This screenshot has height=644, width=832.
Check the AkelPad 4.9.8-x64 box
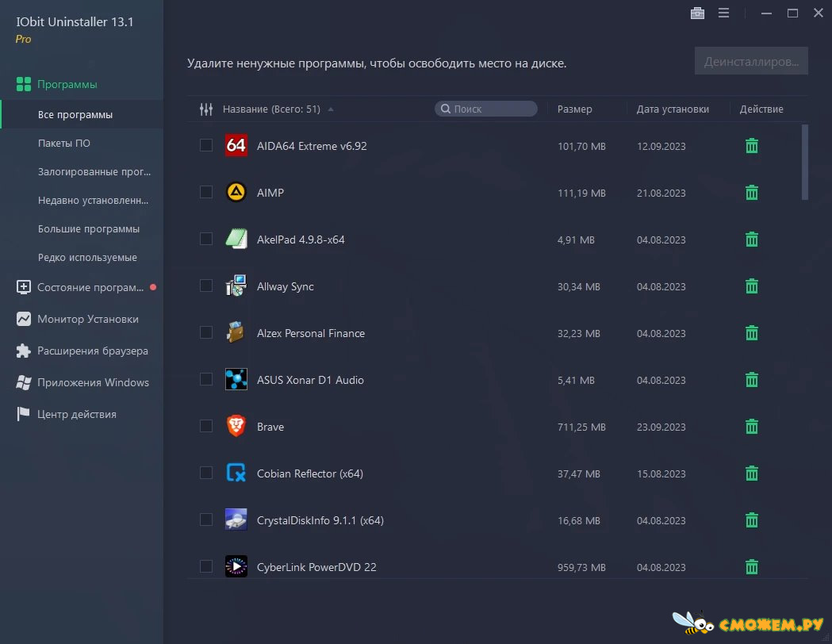tap(206, 239)
